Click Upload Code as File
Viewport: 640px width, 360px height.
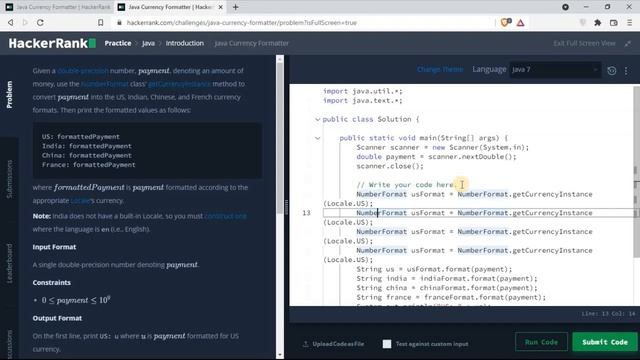pyautogui.click(x=333, y=344)
